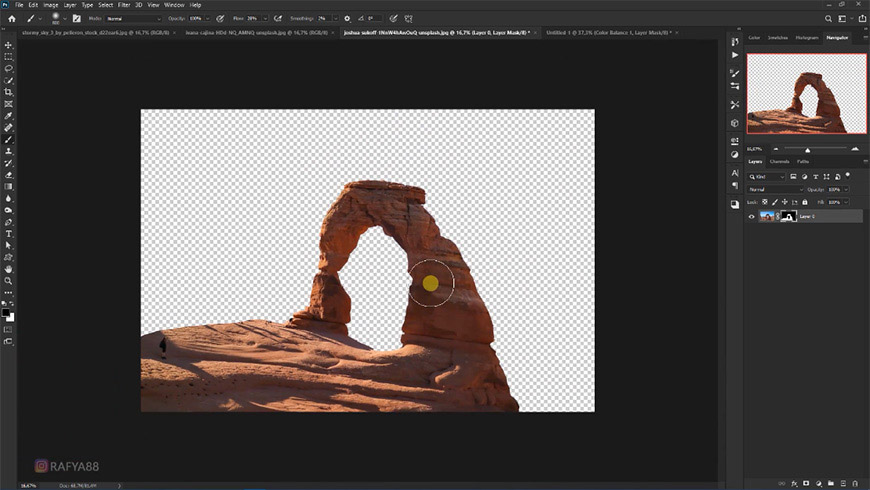Open the search icon at top right
Screen dimensions: 870x490
point(828,18)
